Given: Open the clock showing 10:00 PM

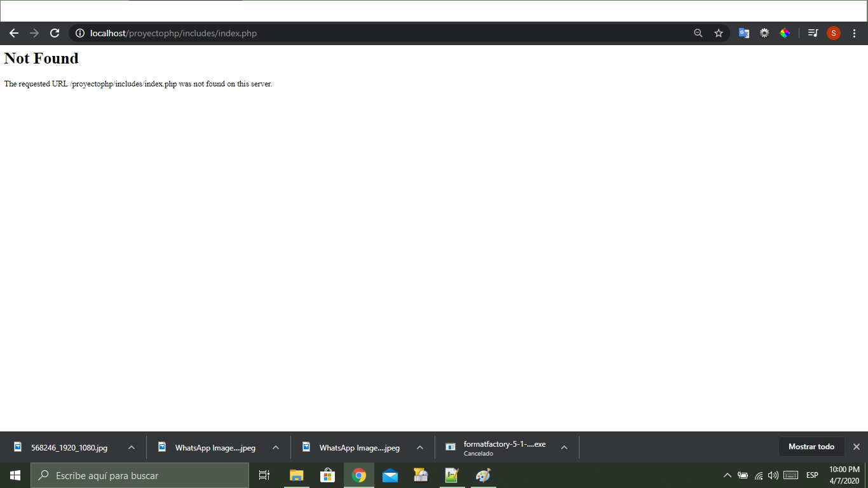Looking at the screenshot, I should pos(844,475).
